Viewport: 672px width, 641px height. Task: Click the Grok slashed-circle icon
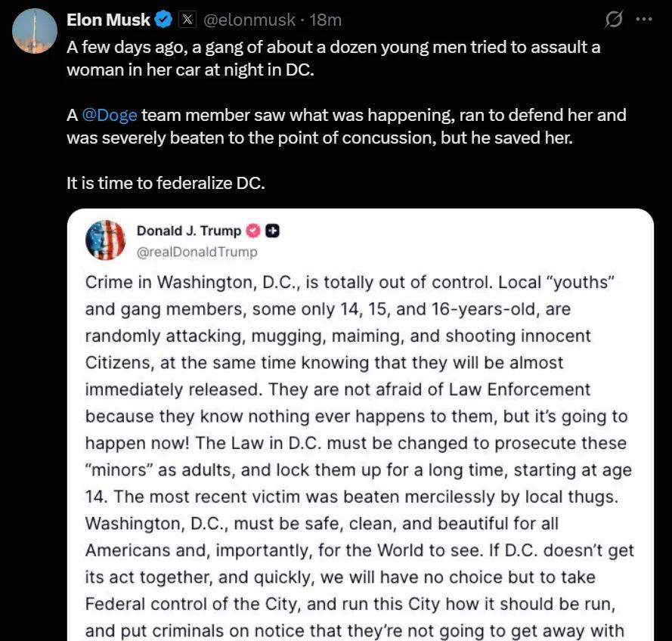coord(614,20)
